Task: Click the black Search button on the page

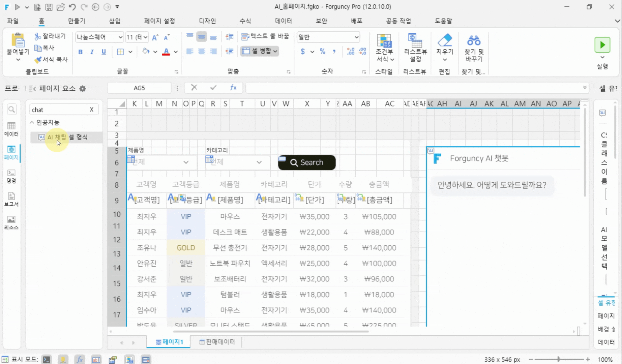Action: click(x=306, y=162)
